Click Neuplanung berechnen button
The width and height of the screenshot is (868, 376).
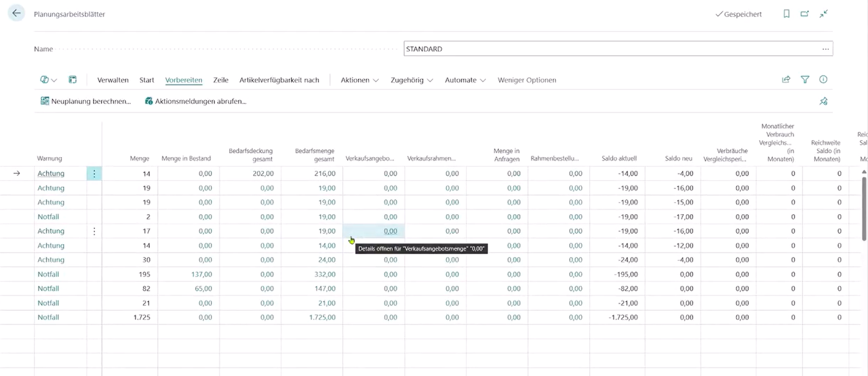click(x=86, y=101)
